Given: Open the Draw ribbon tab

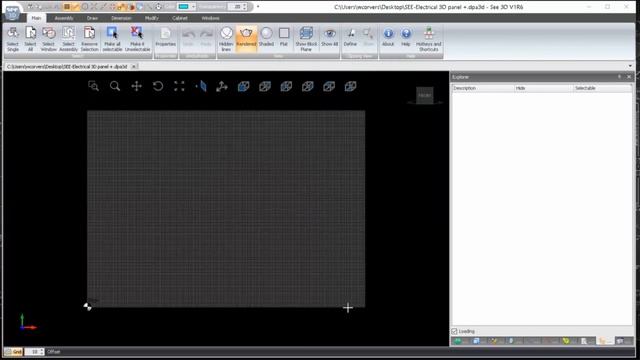Looking at the screenshot, I should tap(92, 18).
